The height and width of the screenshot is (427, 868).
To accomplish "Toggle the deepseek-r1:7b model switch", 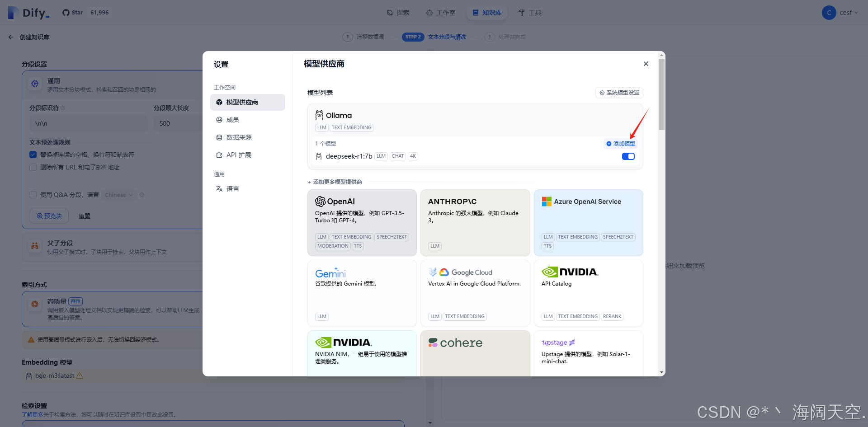I will click(x=628, y=156).
